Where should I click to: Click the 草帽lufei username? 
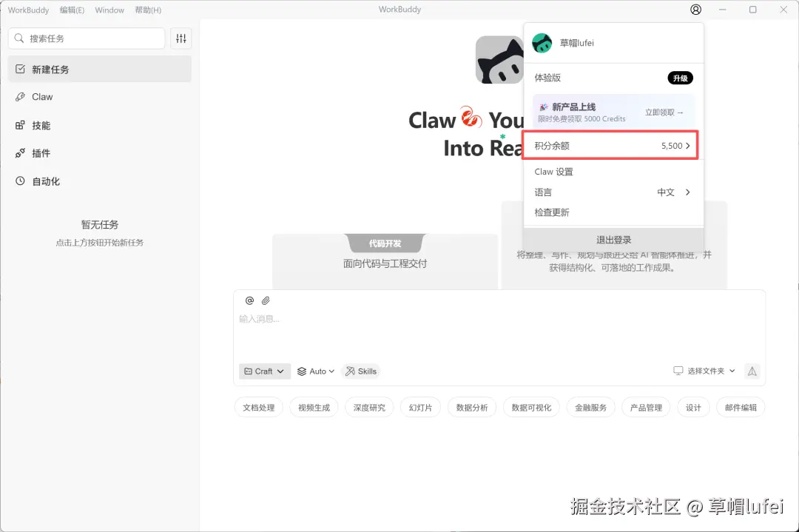click(577, 44)
